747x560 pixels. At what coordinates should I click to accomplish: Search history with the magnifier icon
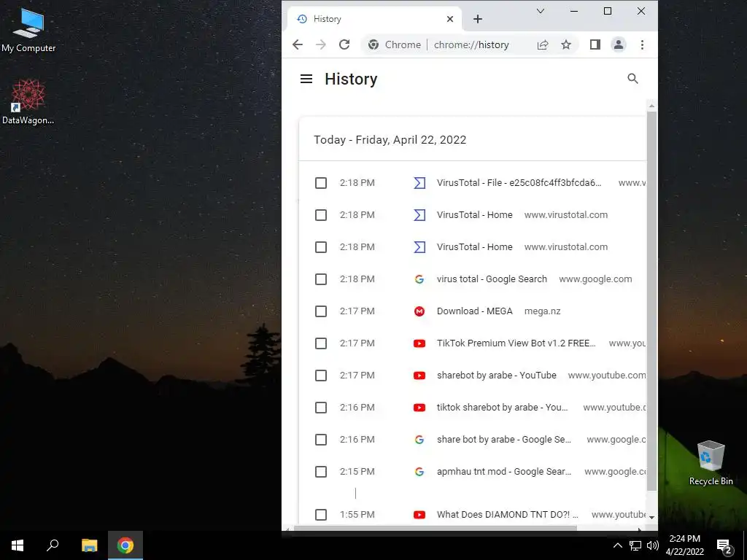632,79
